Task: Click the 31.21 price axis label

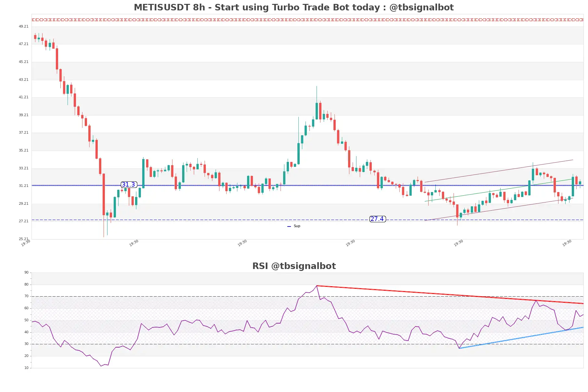Action: 24,186
